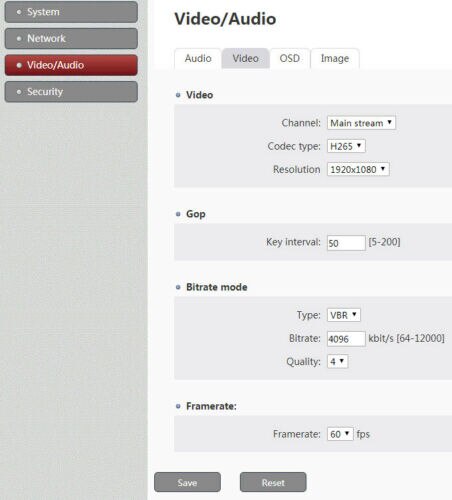
Task: Open the Bitrate mode Type VBR dropdown
Action: pyautogui.click(x=343, y=315)
